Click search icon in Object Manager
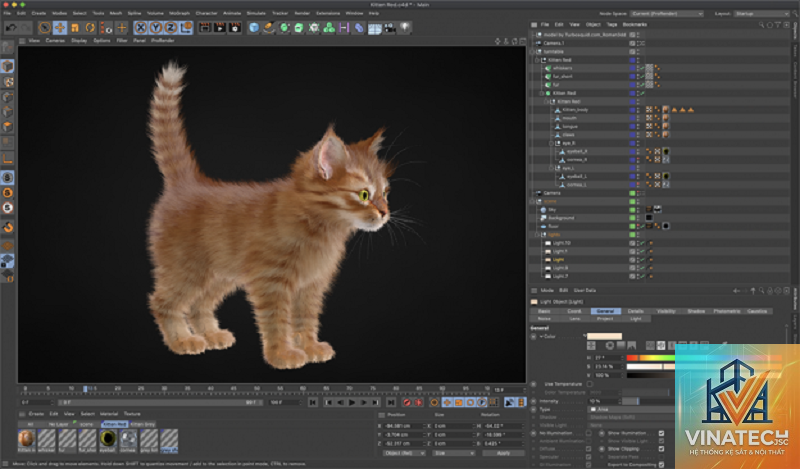This screenshot has height=469, width=800. pos(761,24)
